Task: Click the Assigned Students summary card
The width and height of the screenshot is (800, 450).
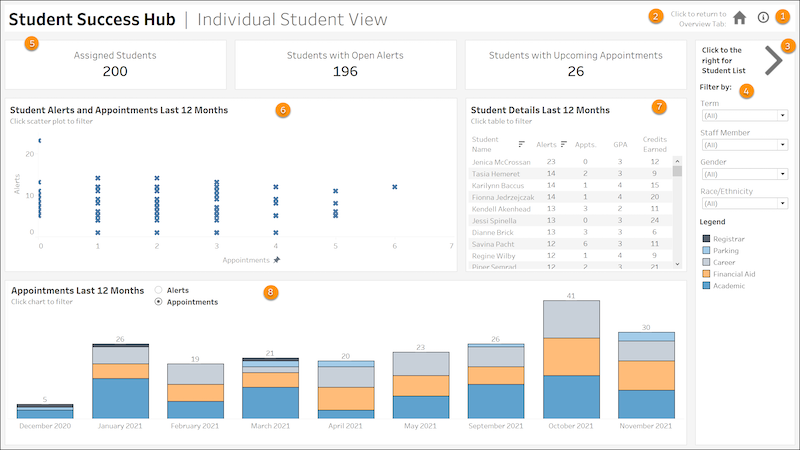Action: (x=115, y=63)
